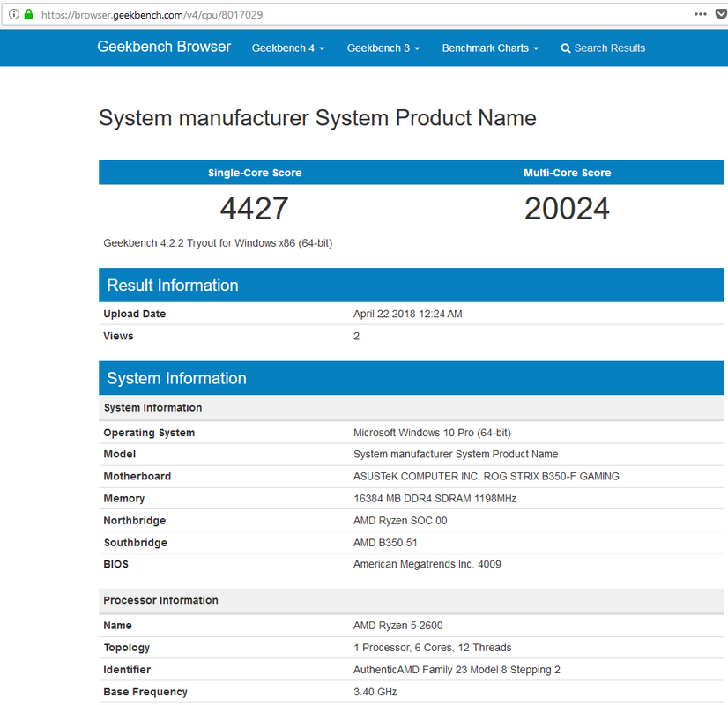Click the Southbridge label
Image resolution: width=728 pixels, height=705 pixels.
point(136,543)
